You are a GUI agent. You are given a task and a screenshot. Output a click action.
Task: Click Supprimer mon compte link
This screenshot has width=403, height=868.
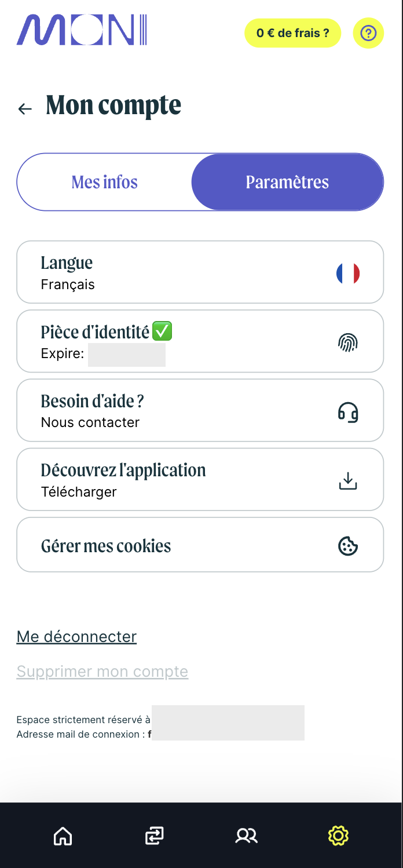tap(102, 672)
